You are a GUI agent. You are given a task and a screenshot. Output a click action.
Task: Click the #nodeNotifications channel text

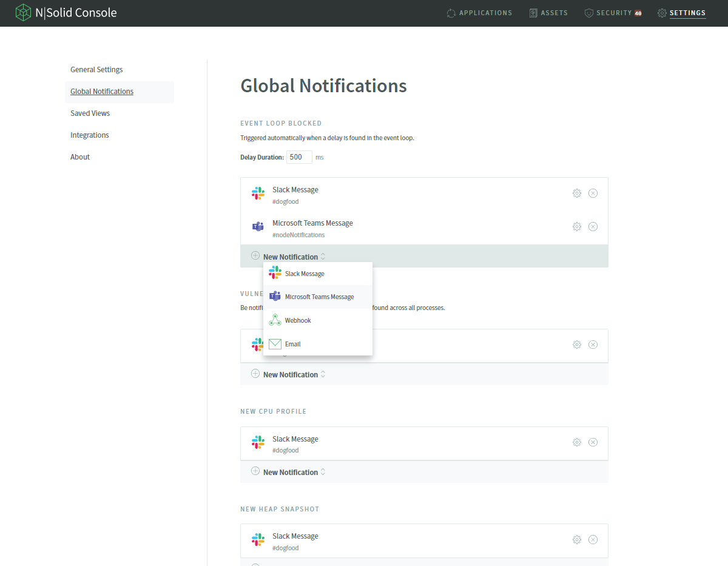coord(298,235)
